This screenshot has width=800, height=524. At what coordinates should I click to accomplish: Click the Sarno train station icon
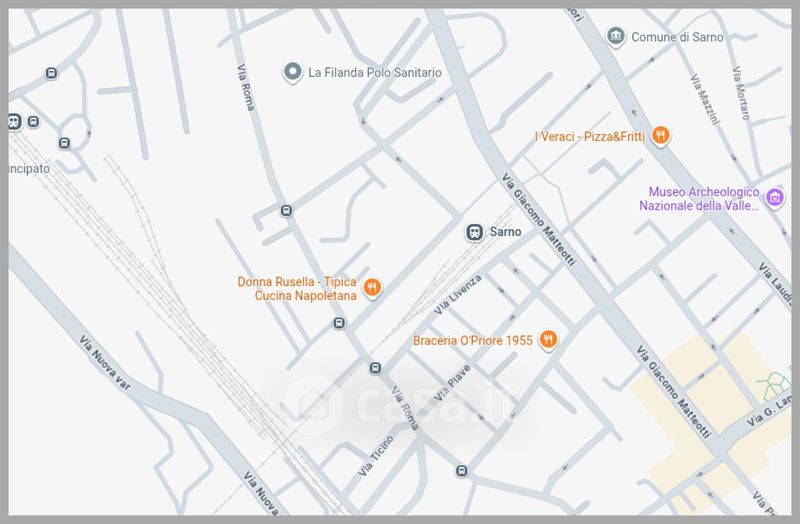click(475, 232)
